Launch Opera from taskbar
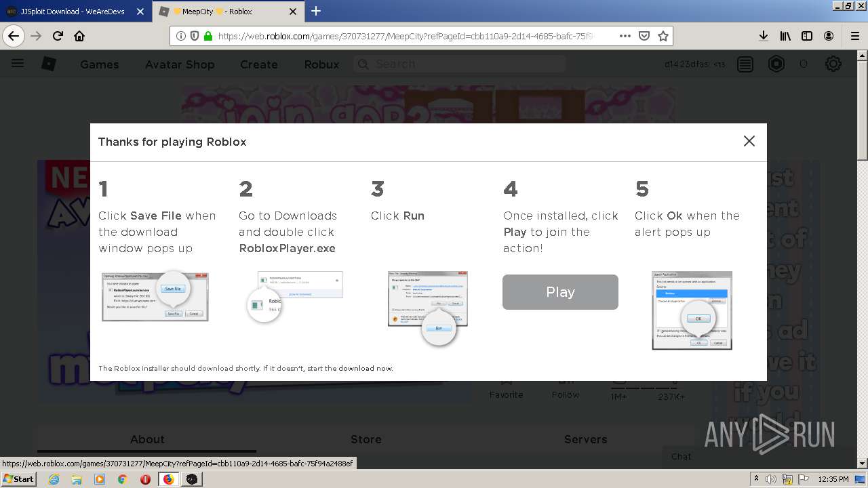The image size is (868, 488). [145, 479]
